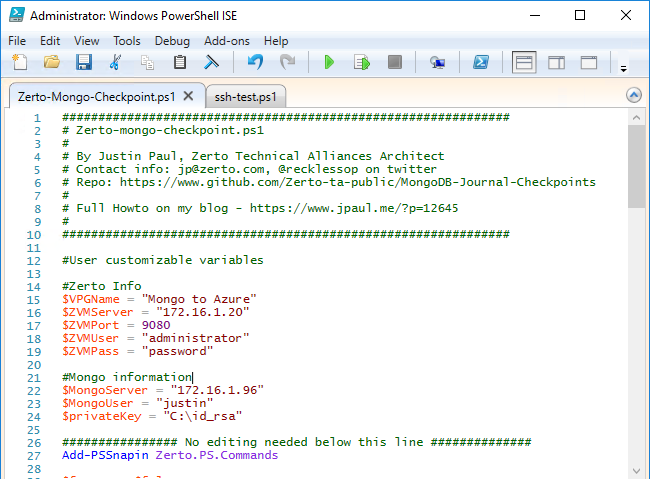This screenshot has width=650, height=479.
Task: Click the $MongoUser variable
Action: pos(98,403)
